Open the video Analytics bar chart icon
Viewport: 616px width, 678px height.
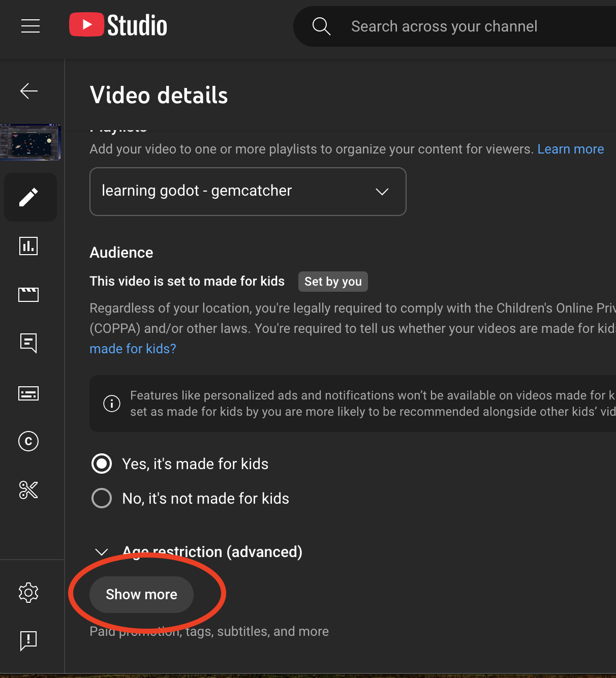[x=28, y=246]
